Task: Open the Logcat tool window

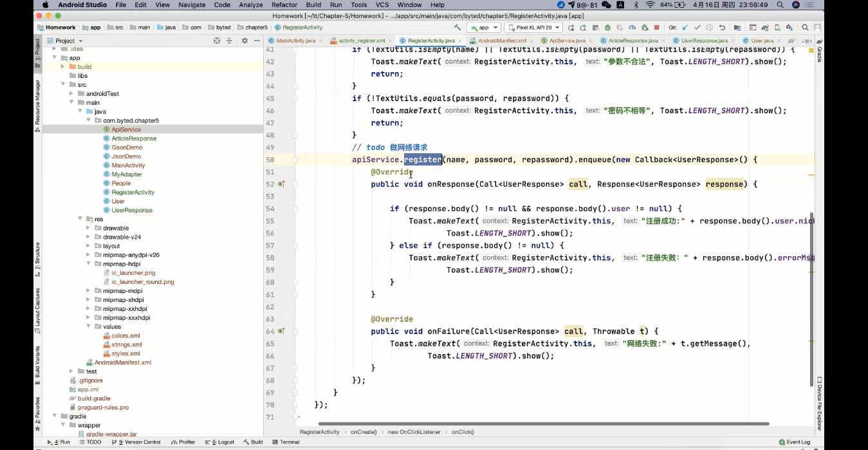Action: coord(221,442)
